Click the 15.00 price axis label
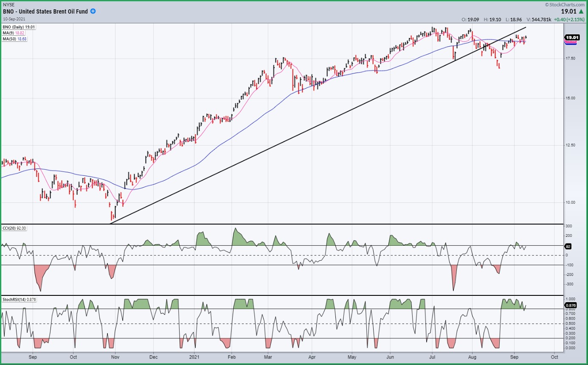 click(570, 98)
